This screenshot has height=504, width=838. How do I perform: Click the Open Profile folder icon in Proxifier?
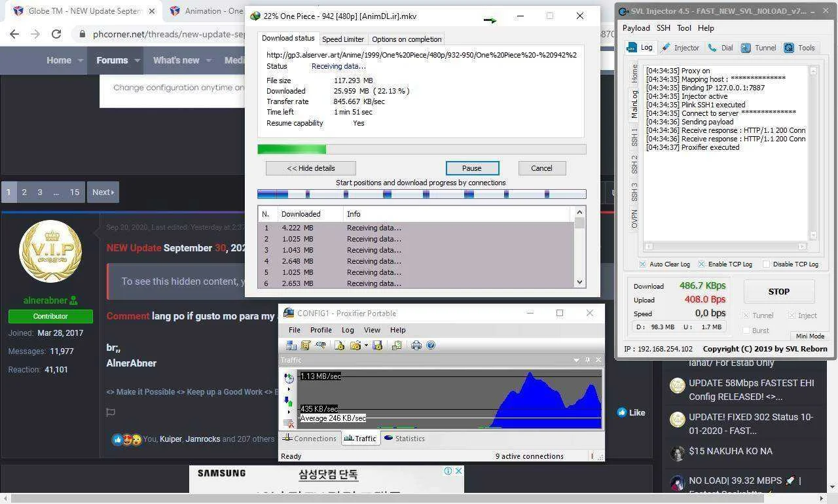click(355, 346)
